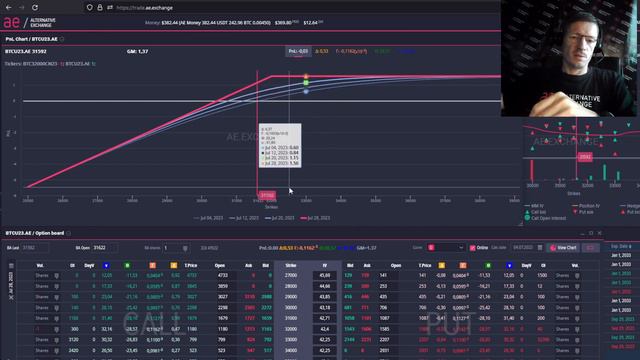Click the yellow Delta column icon on call side
This screenshot has width=640, height=360.
click(173, 266)
